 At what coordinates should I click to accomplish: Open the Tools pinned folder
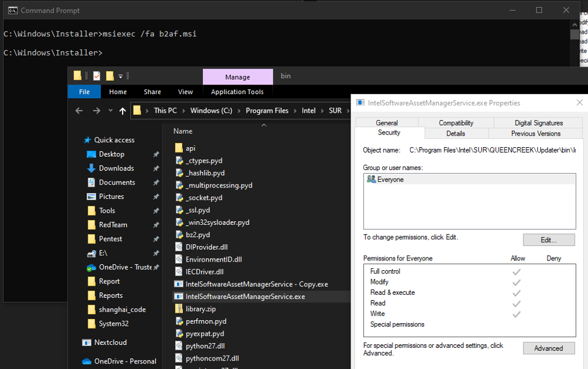click(107, 210)
